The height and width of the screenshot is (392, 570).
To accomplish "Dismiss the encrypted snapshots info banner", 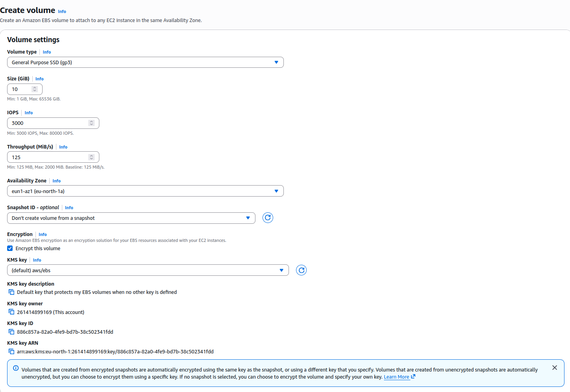I will point(555,368).
